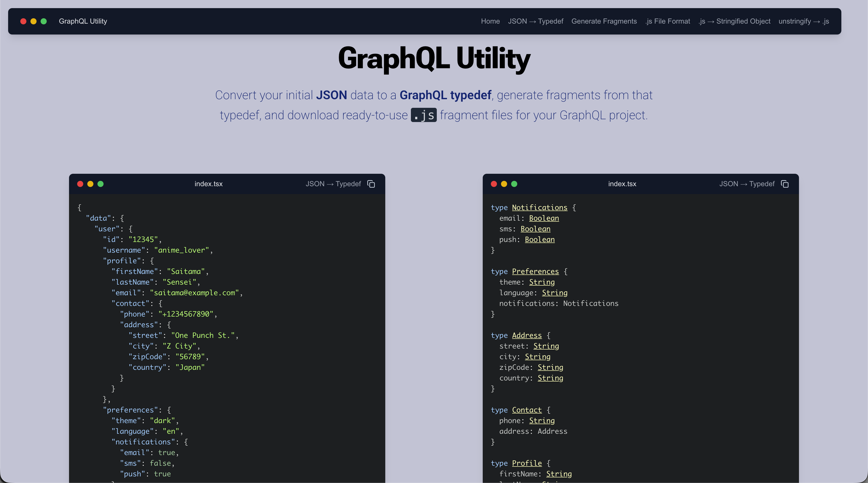This screenshot has height=483, width=868.
Task: Click the "notifications: Notifications" line
Action: (x=559, y=303)
